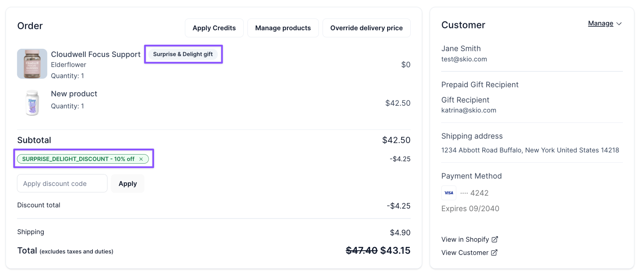This screenshot has height=275, width=644.
Task: Click the Apply Credits button
Action: point(214,28)
